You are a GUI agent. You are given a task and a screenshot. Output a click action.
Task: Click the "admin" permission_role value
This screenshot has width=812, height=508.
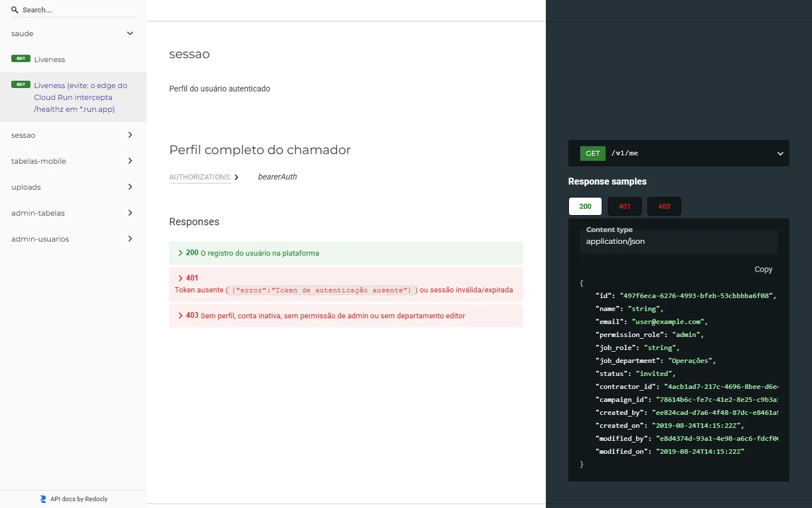click(686, 335)
